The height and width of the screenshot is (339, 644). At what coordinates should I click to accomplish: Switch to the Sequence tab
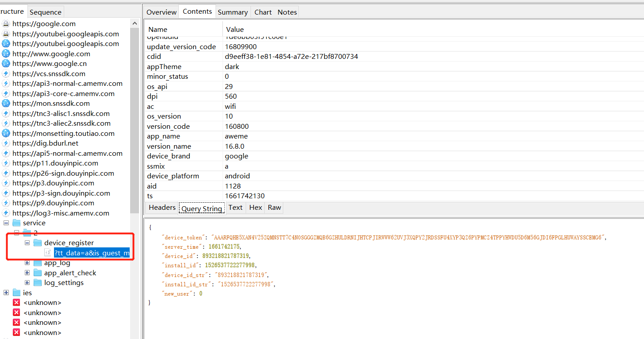point(45,12)
